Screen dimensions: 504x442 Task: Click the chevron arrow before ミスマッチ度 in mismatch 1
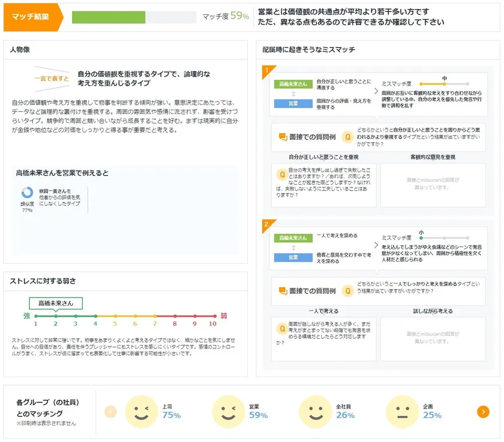(x=376, y=91)
